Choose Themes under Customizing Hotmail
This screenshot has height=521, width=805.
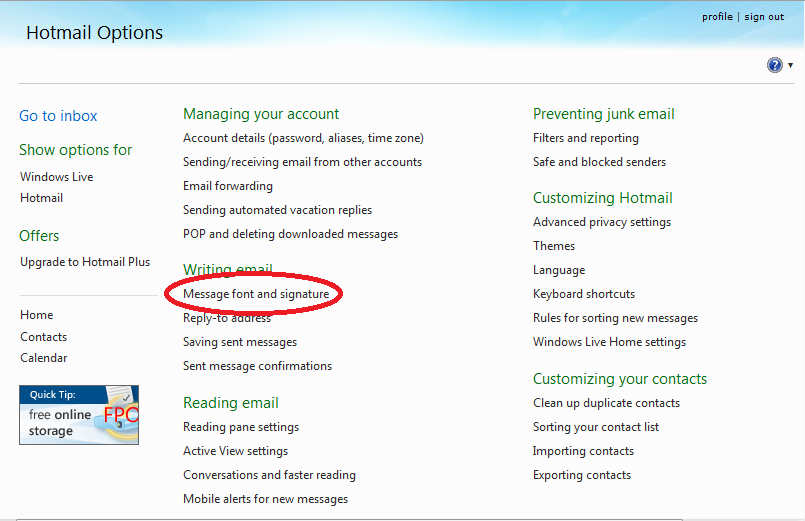(x=554, y=246)
